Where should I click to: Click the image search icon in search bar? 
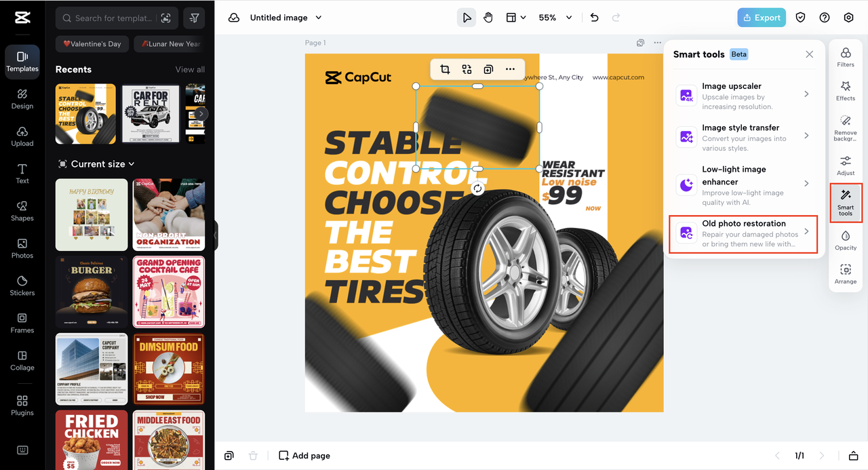(166, 18)
